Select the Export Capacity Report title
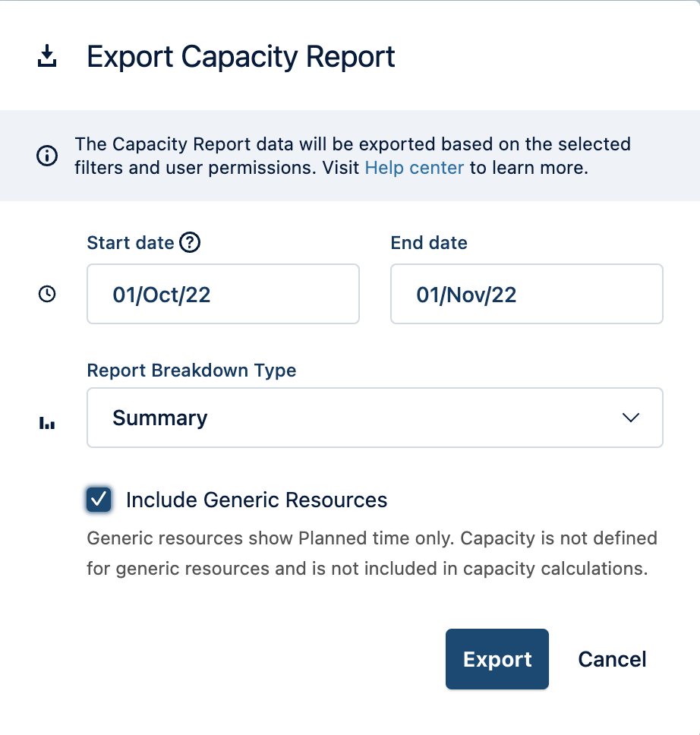This screenshot has height=735, width=700. coord(241,56)
